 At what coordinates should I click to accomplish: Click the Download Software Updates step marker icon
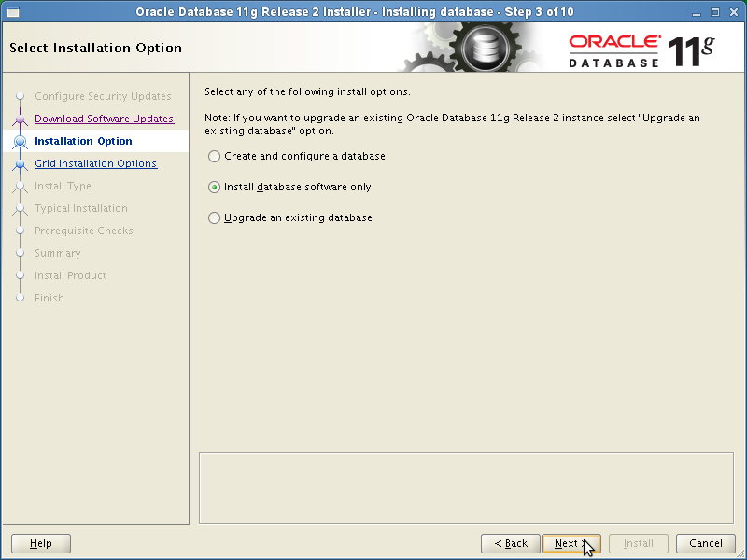[20, 119]
